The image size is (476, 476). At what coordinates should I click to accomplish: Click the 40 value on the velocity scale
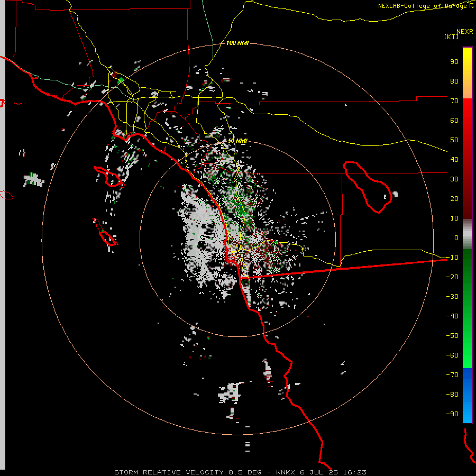(454, 159)
